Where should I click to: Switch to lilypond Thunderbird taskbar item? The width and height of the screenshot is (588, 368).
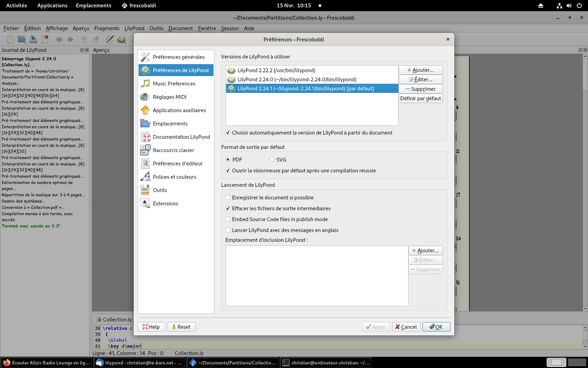140,363
